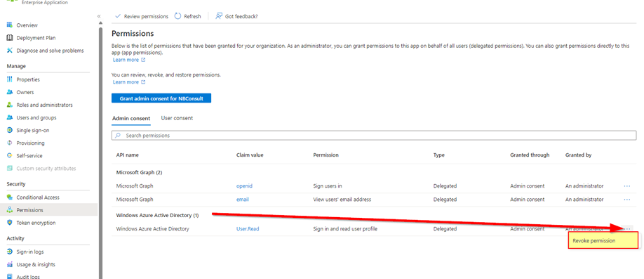This screenshot has width=644, height=279.
Task: Click the Refresh button label
Action: 193,16
